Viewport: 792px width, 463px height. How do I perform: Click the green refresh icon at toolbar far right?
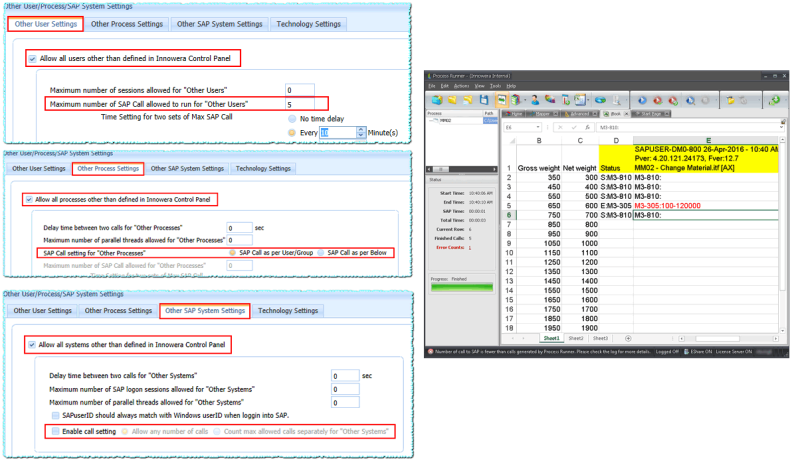coord(774,100)
